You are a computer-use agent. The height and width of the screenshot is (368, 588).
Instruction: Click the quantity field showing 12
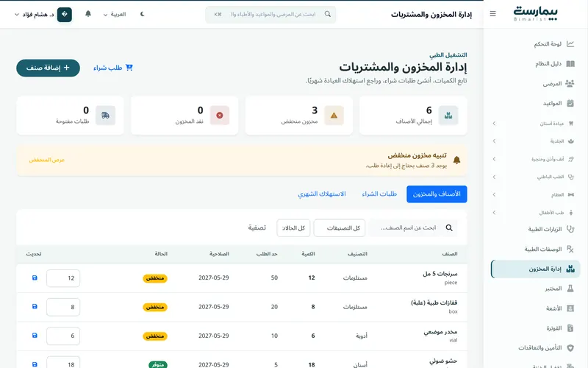(x=63, y=278)
